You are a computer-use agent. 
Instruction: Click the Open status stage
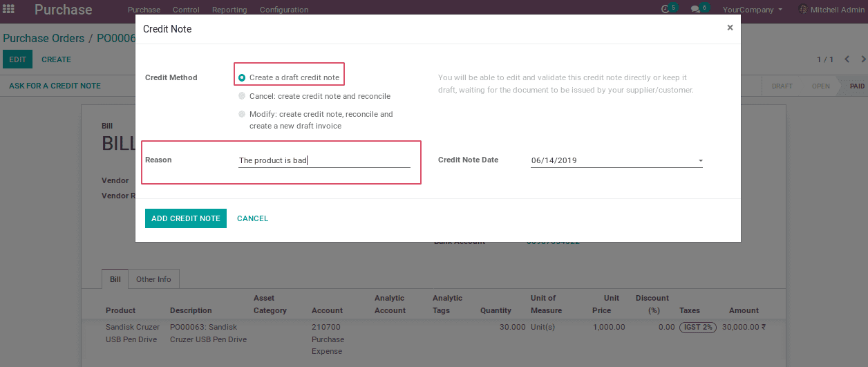(x=821, y=86)
